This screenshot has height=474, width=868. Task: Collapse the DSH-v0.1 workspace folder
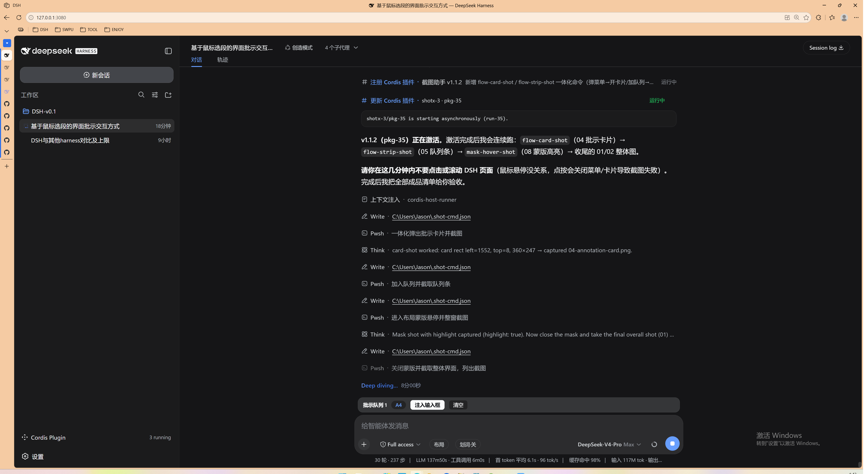coord(39,111)
